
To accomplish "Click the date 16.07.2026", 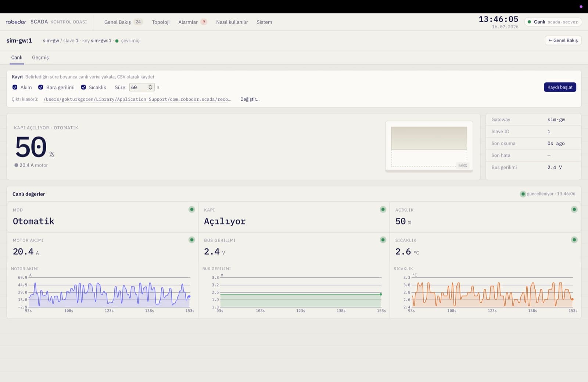I will pos(505,27).
